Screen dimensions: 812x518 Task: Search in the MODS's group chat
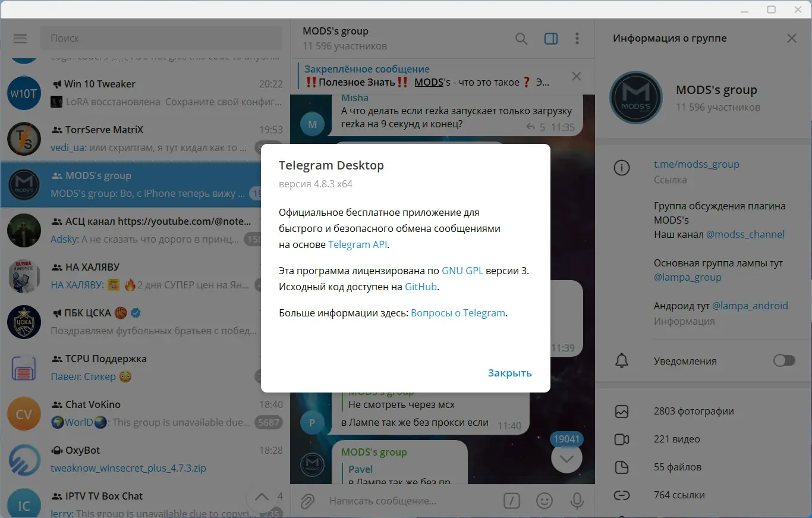pos(521,39)
